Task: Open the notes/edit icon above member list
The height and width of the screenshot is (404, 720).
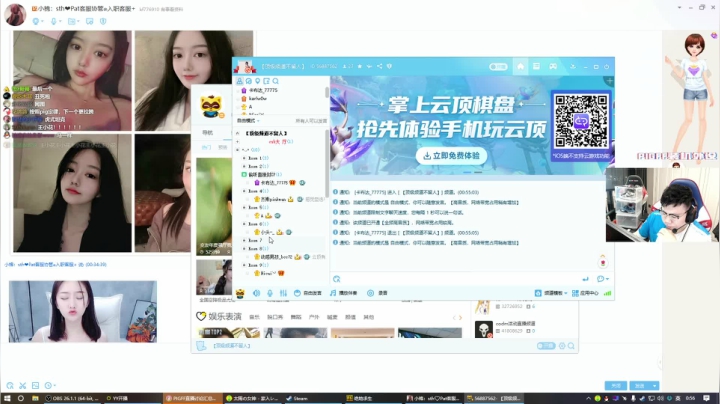Action: tap(266, 81)
